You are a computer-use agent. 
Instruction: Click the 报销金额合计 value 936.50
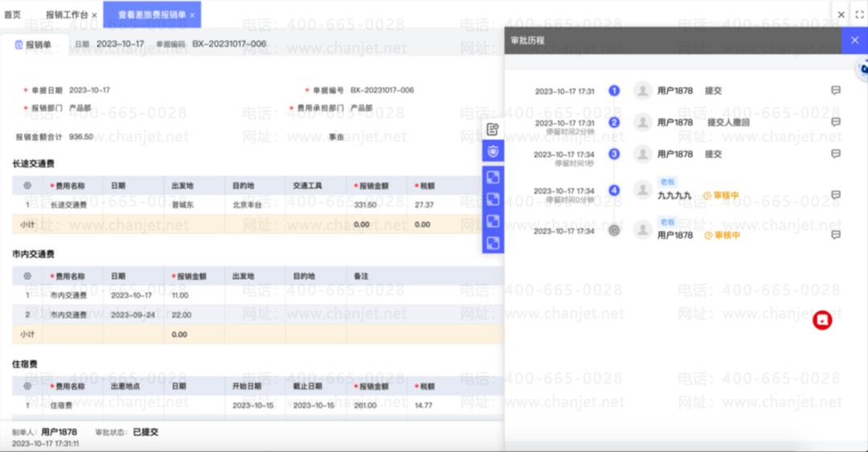click(x=81, y=137)
